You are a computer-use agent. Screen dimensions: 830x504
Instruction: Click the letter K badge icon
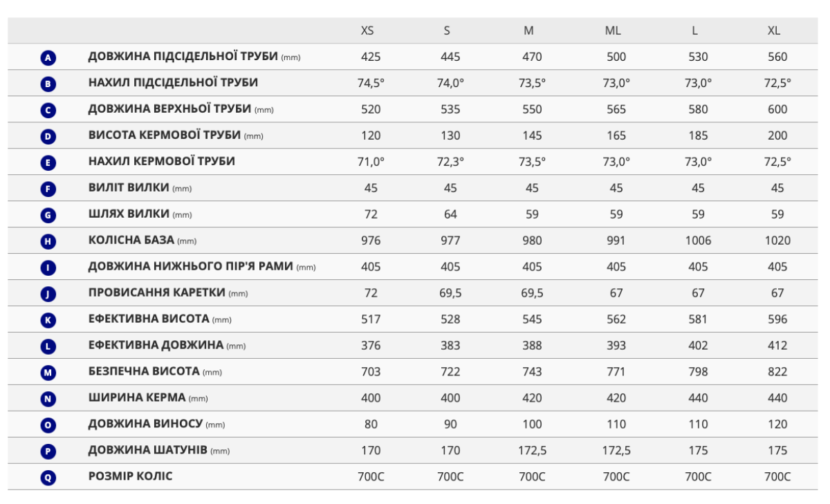coord(48,321)
